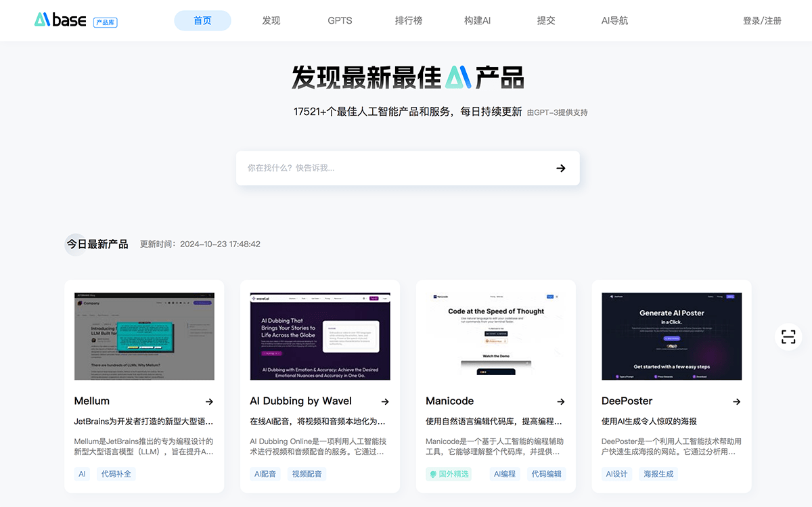Click the 国外精选 badge on Manicode card
This screenshot has width=812, height=507.
(449, 474)
